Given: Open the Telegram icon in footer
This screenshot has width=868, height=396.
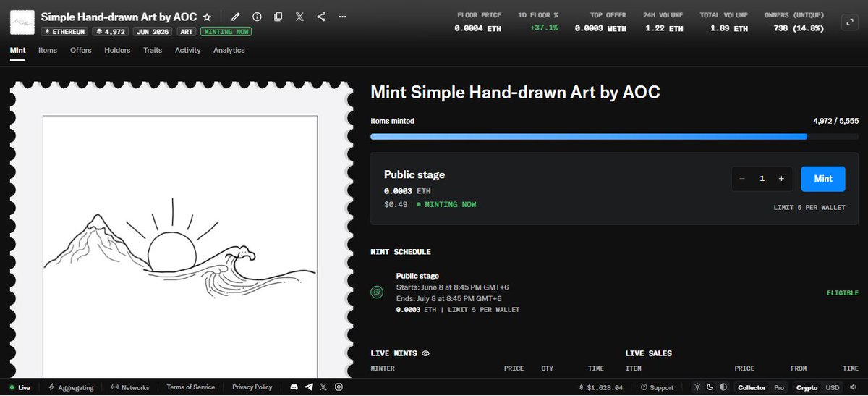Looking at the screenshot, I should point(310,387).
